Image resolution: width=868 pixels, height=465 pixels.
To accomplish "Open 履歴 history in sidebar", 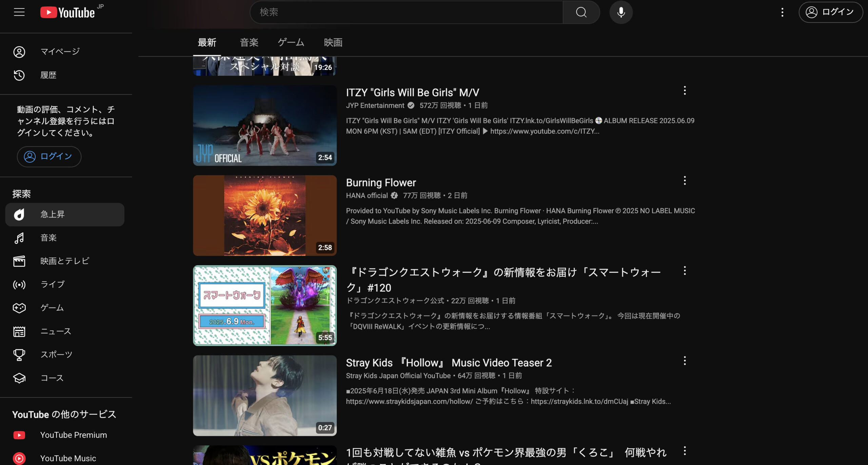I will pos(65,75).
